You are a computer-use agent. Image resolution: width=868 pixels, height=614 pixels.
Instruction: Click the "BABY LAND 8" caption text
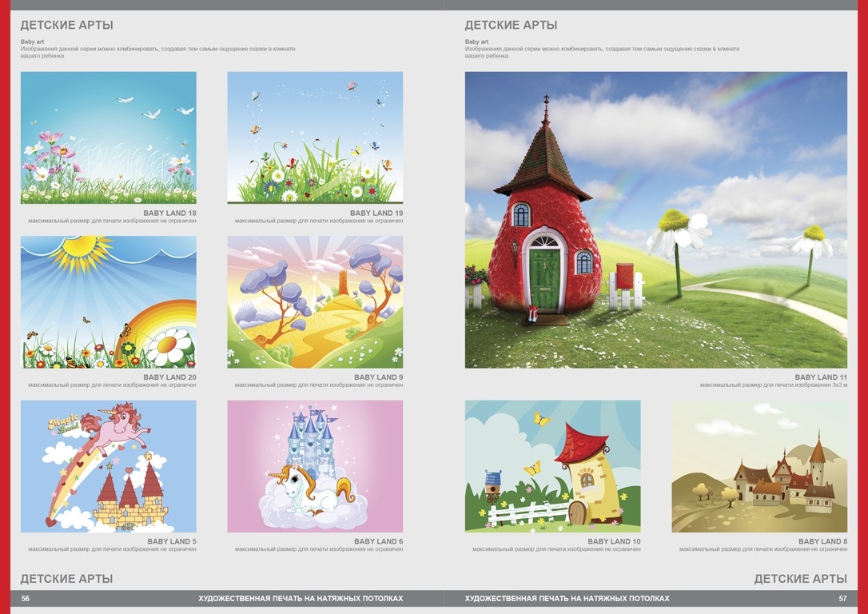(822, 541)
